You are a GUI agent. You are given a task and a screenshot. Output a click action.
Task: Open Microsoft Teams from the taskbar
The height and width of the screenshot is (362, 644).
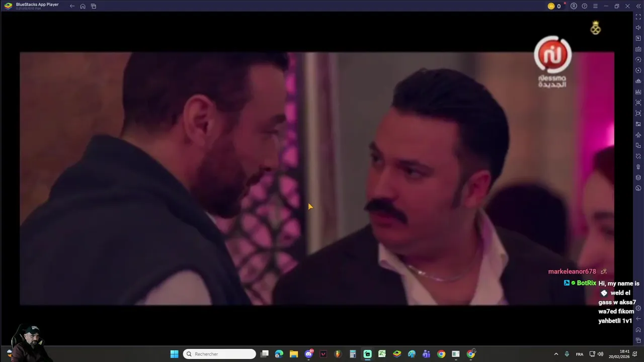pyautogui.click(x=426, y=354)
